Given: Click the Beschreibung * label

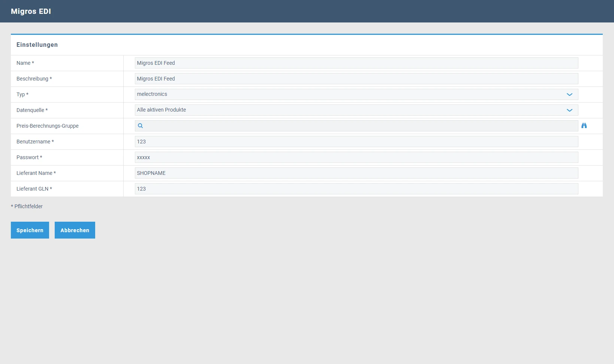Looking at the screenshot, I should tap(34, 79).
